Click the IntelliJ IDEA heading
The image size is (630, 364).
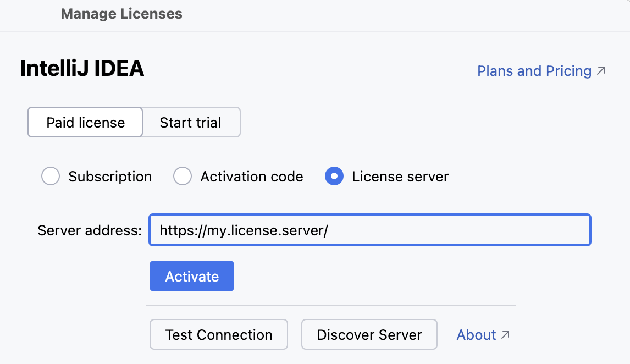[82, 68]
